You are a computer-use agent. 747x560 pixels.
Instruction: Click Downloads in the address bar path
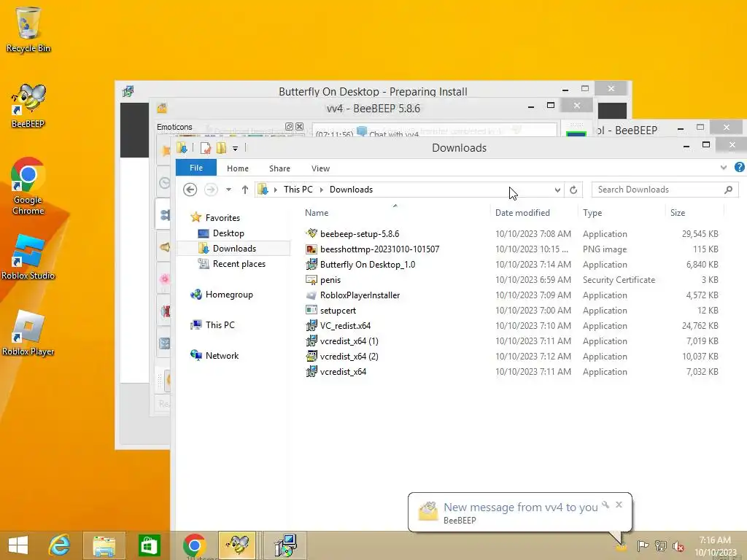tap(351, 190)
